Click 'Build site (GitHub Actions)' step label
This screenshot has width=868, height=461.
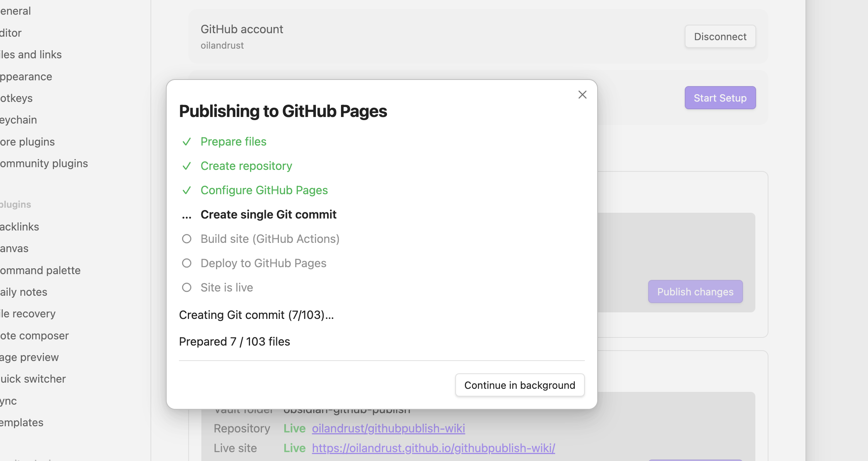click(x=270, y=239)
